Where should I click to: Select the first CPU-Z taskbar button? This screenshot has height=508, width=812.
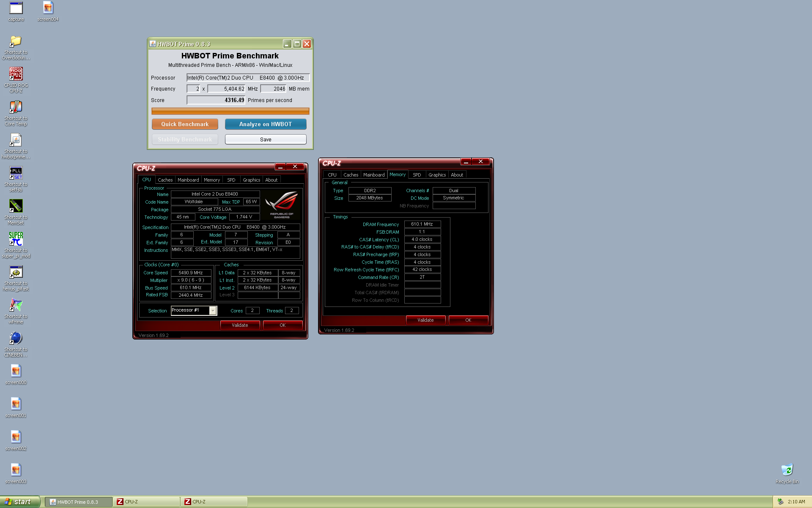146,502
